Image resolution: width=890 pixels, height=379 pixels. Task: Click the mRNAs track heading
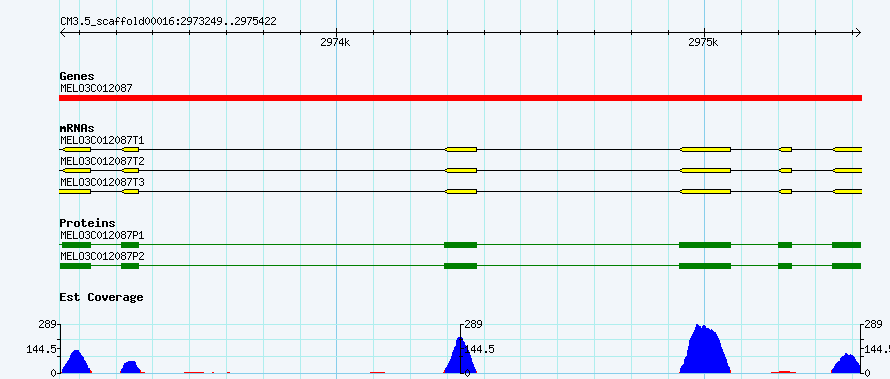(77, 128)
